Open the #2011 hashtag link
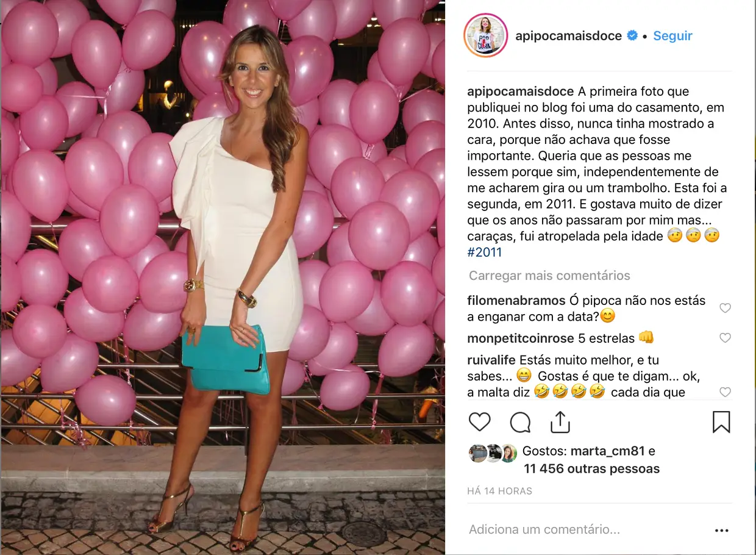 coord(485,252)
